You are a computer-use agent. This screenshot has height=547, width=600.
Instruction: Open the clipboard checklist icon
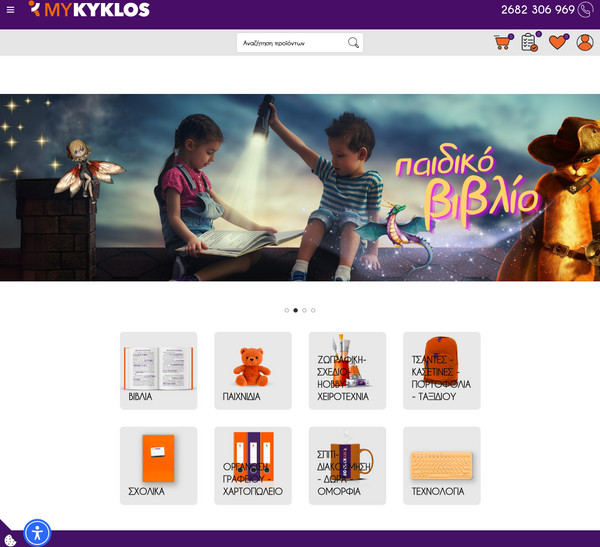point(531,42)
